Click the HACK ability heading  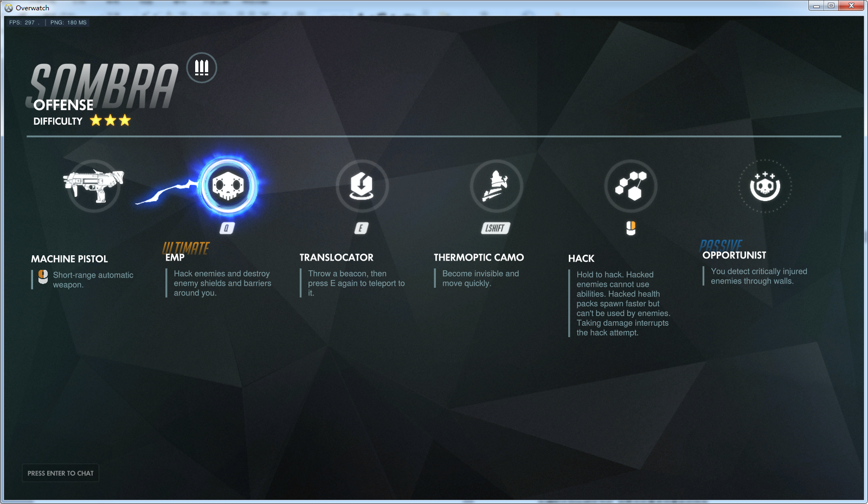click(581, 259)
